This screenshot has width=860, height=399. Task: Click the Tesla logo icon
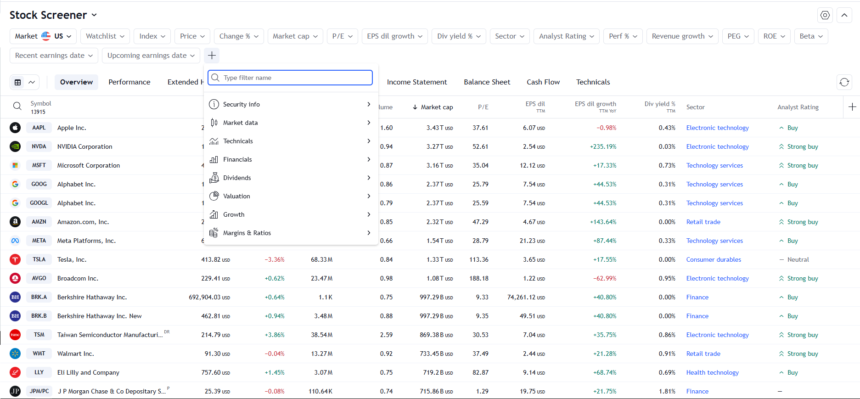(15, 260)
